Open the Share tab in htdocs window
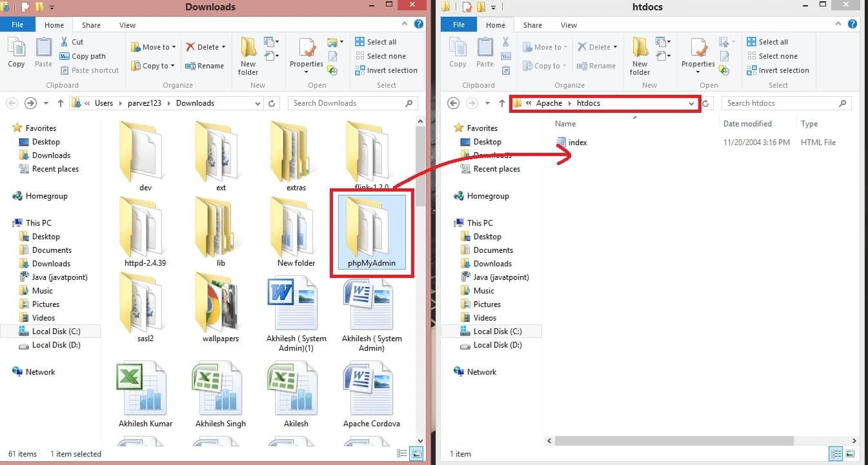Screen dimensions: 868x465 (532, 25)
